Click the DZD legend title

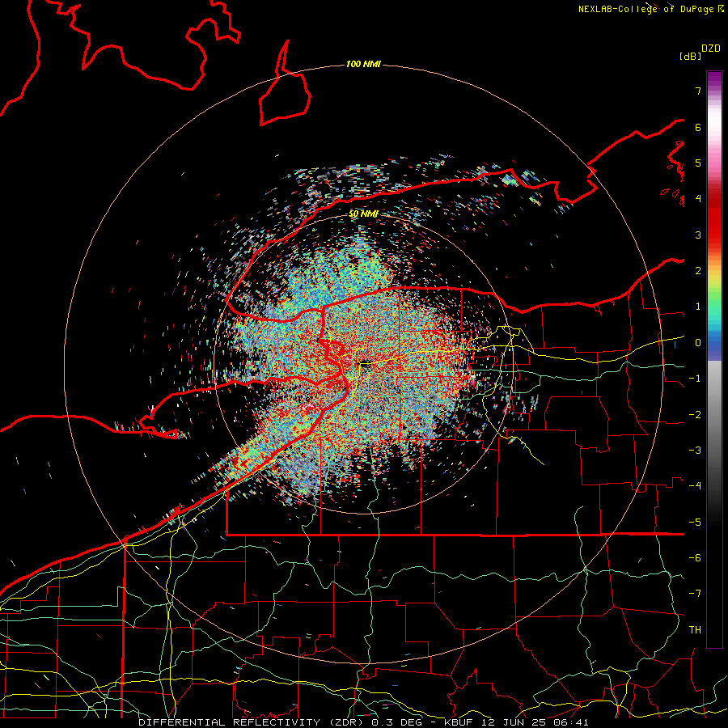[711, 49]
